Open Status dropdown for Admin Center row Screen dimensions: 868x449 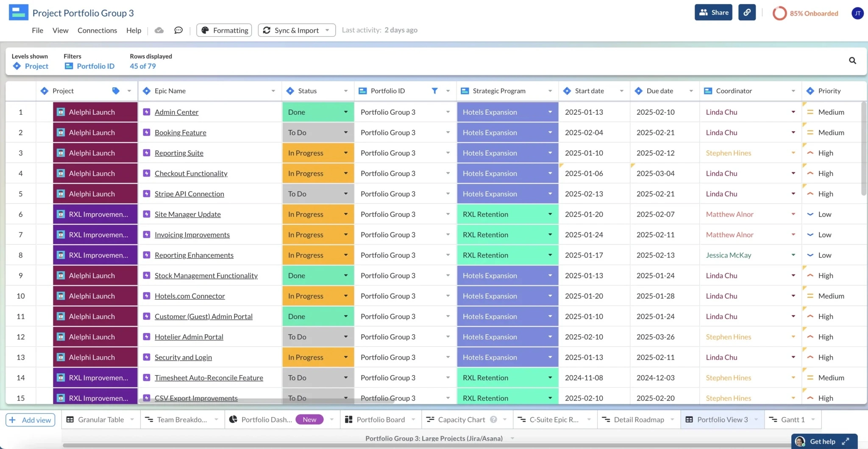click(x=346, y=112)
